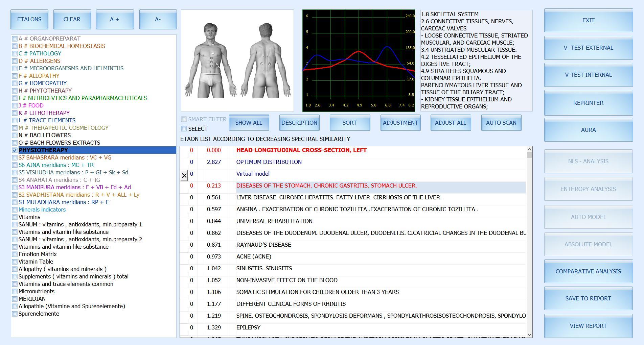Screen dimensions: 644x345
Task: Click the EXIT button
Action: 589,20
